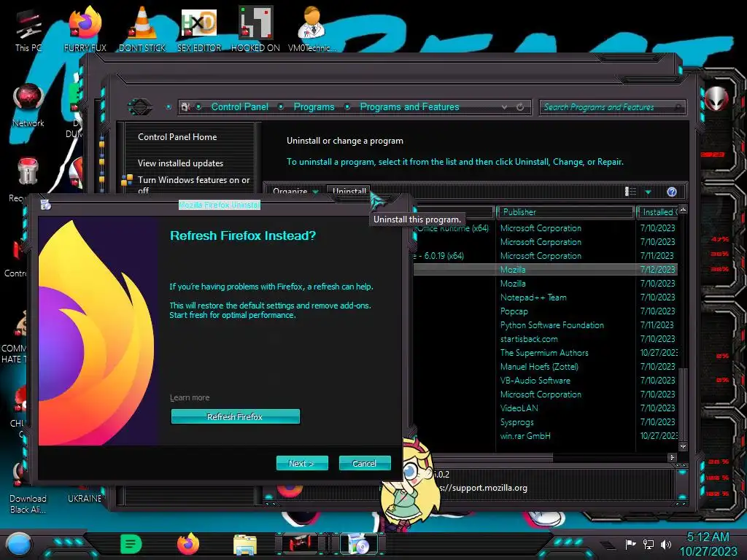Click the Control Panel breadcrumb

tap(239, 106)
